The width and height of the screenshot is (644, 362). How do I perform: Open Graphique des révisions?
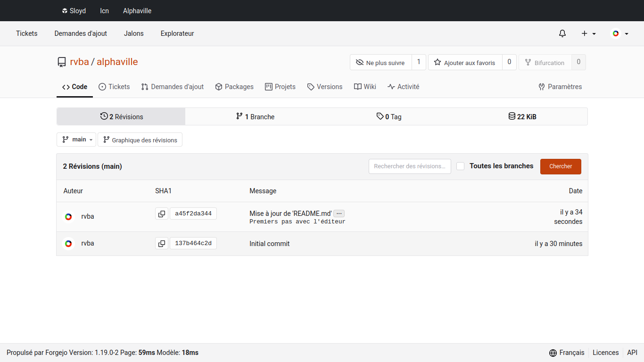140,140
